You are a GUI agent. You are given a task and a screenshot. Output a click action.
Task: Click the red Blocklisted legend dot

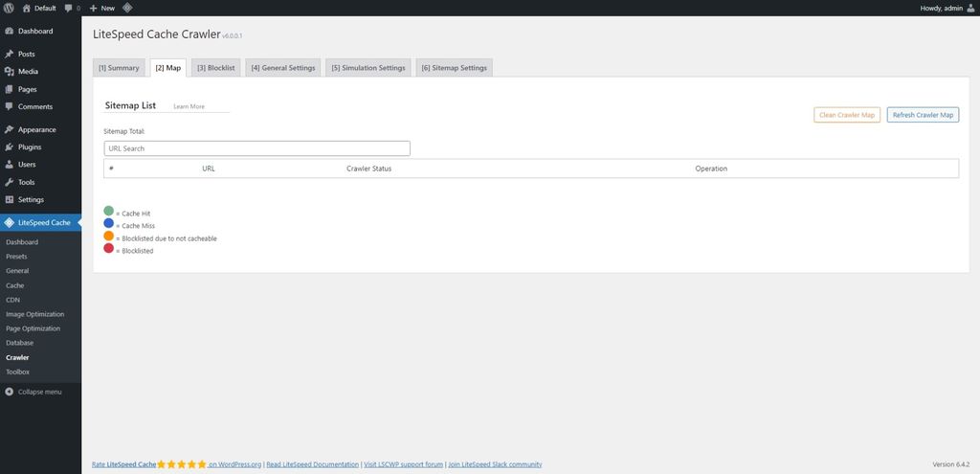coord(109,248)
